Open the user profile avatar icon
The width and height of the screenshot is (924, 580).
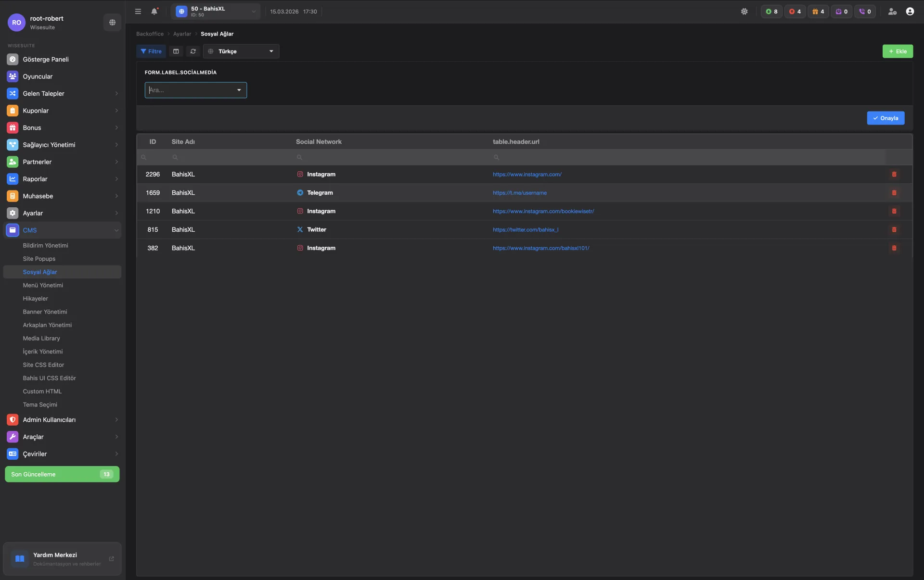click(910, 12)
